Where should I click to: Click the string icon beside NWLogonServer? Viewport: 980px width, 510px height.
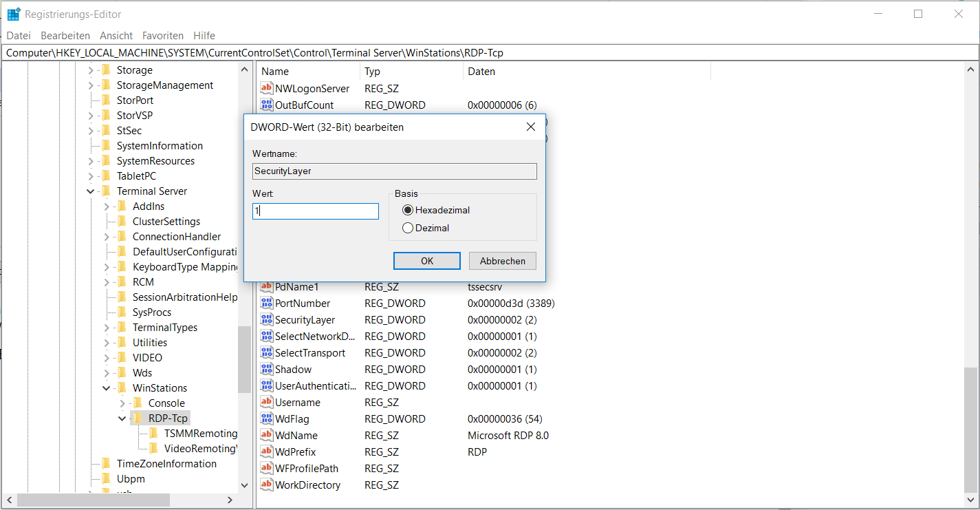pos(267,89)
